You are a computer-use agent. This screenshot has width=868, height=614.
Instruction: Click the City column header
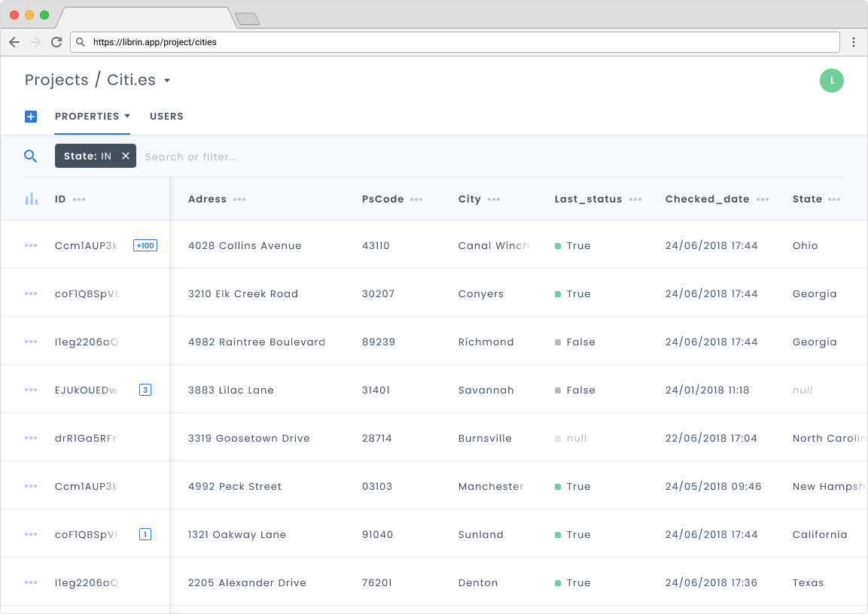tap(470, 199)
